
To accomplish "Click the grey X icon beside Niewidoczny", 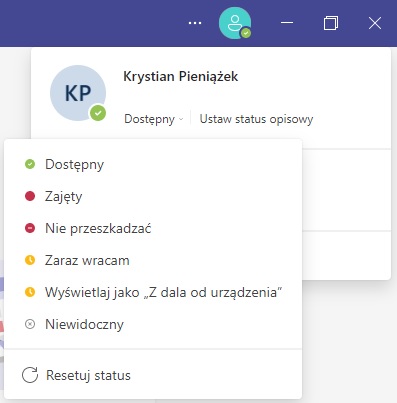I will click(30, 324).
